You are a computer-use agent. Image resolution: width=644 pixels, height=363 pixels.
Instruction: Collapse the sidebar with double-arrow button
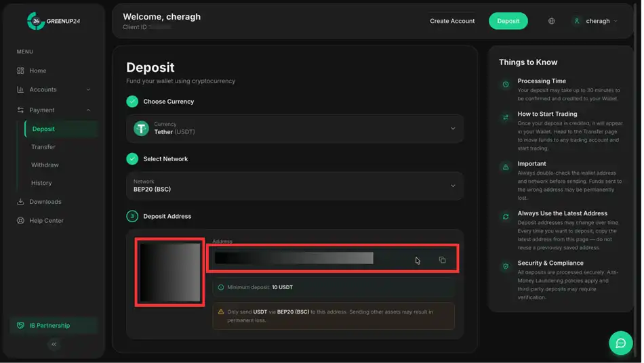pos(54,344)
